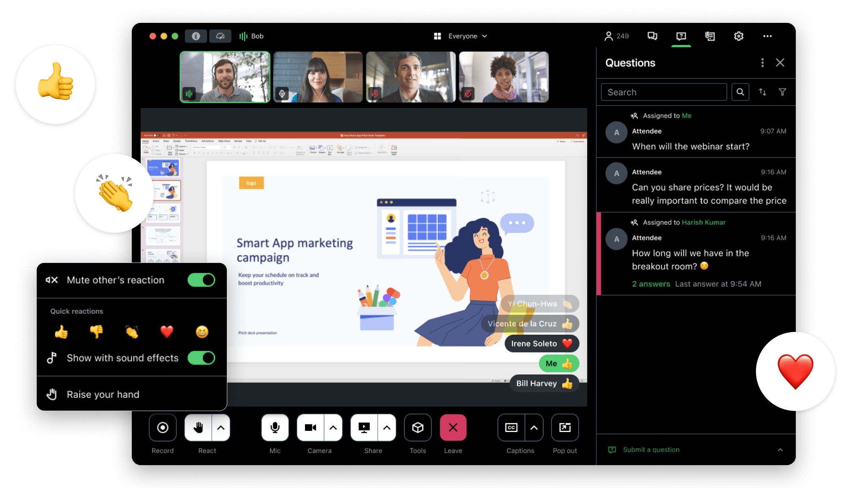Select Raise your hand option

point(103,395)
